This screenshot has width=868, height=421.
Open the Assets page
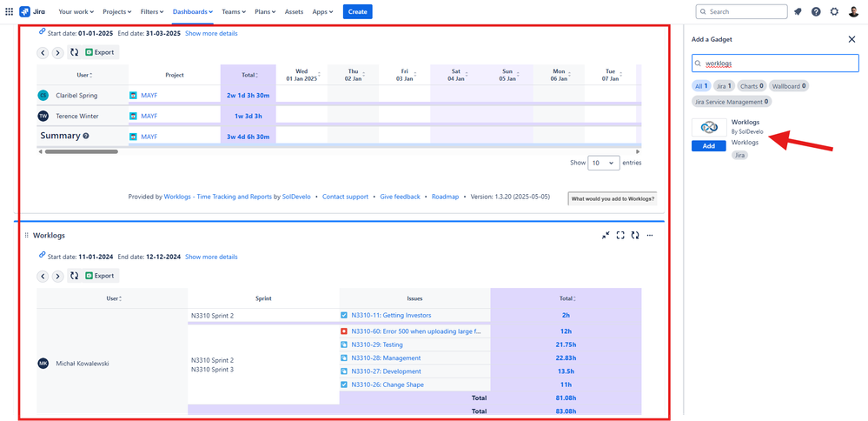[x=294, y=11]
